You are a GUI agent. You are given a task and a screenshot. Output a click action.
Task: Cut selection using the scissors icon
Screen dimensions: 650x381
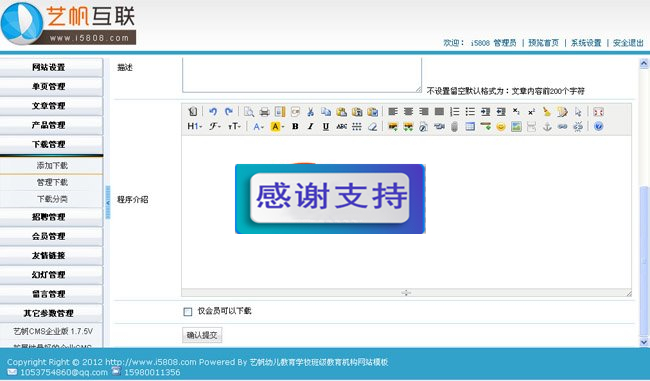pyautogui.click(x=310, y=112)
